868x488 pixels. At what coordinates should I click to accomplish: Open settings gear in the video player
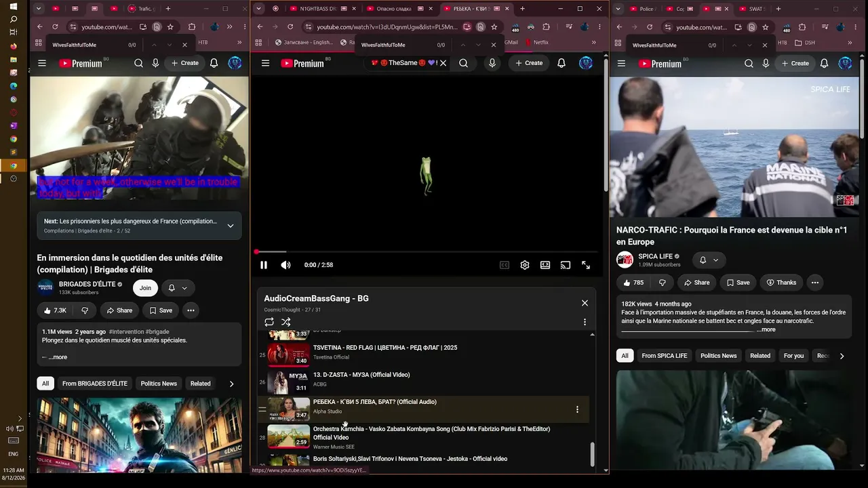pos(525,265)
